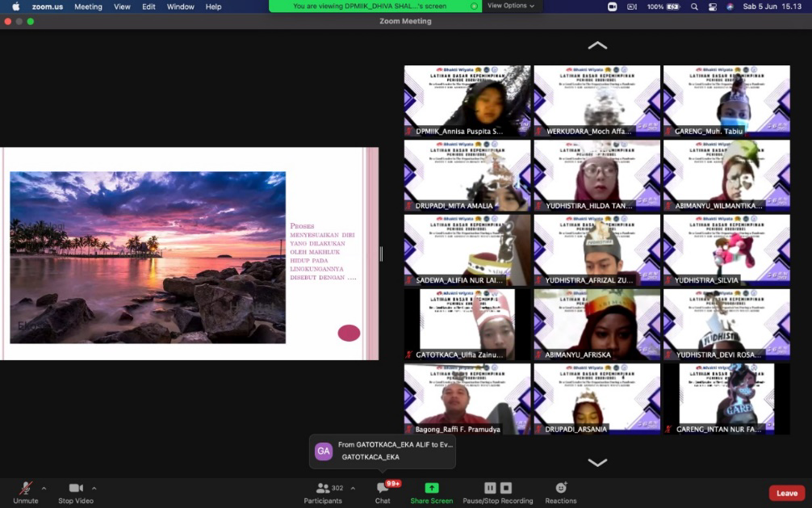Expand audio options arrow beside Unmute
Viewport: 812px width, 508px height.
click(44, 488)
